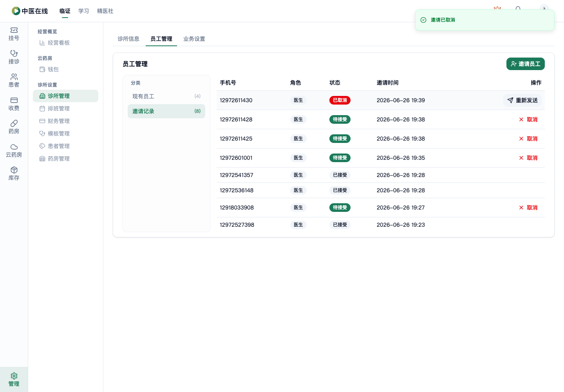Click the 手机号 column header
This screenshot has width=564, height=392.
tap(228, 83)
